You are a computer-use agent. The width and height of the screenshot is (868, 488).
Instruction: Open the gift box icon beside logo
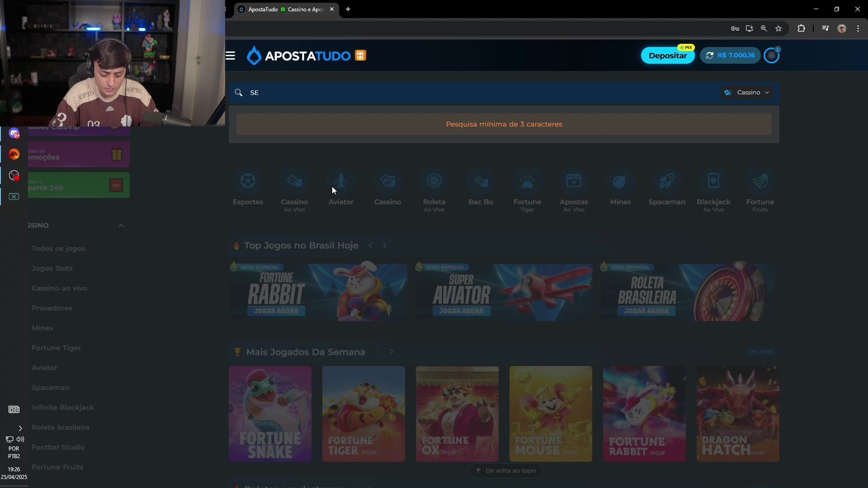[x=360, y=55]
